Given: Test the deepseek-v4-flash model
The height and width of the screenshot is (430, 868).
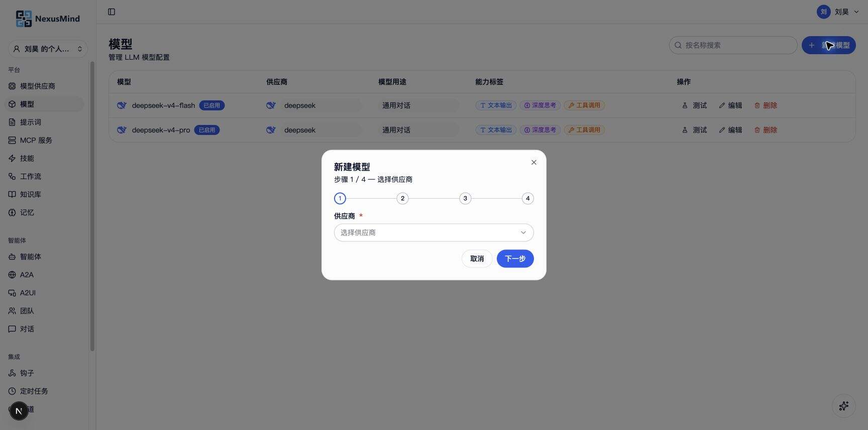Looking at the screenshot, I should (694, 105).
